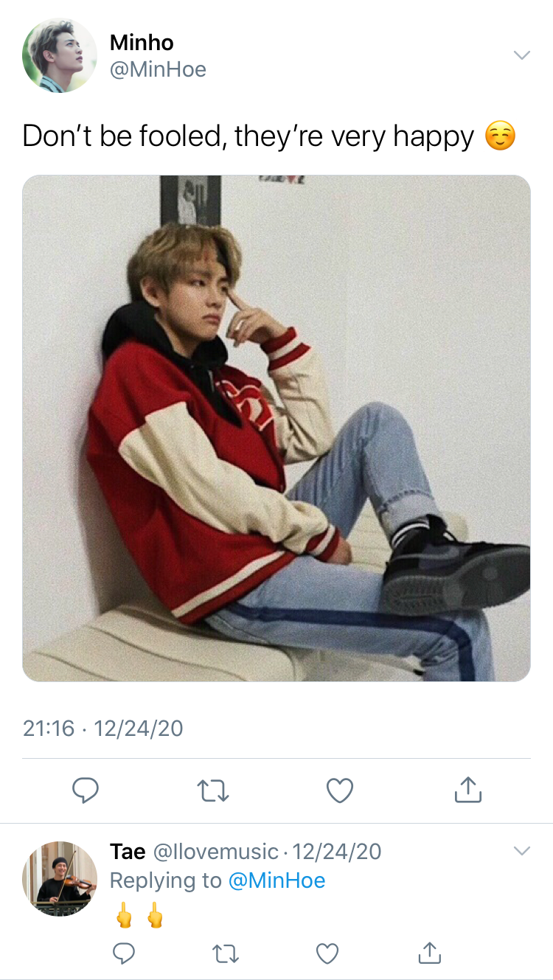
Task: Share Tae's reply
Action: point(430,953)
